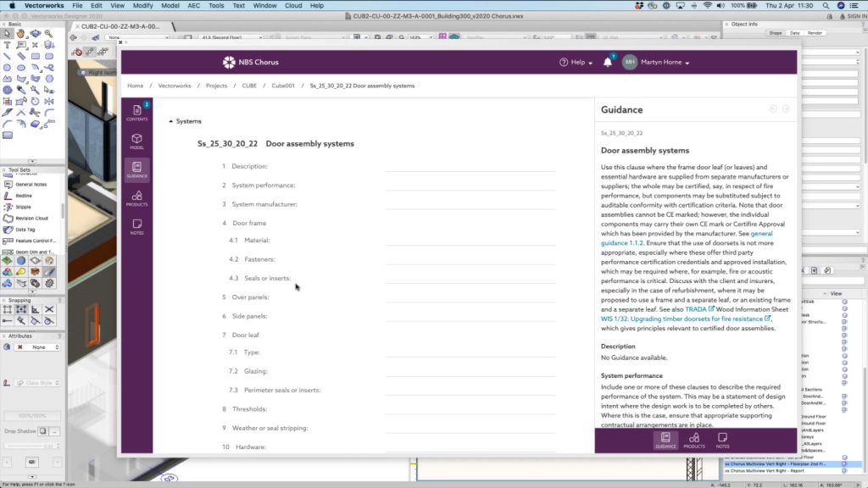Image resolution: width=868 pixels, height=488 pixels.
Task: Open Contents panel in NBS Chorus sidebar
Action: 136,113
